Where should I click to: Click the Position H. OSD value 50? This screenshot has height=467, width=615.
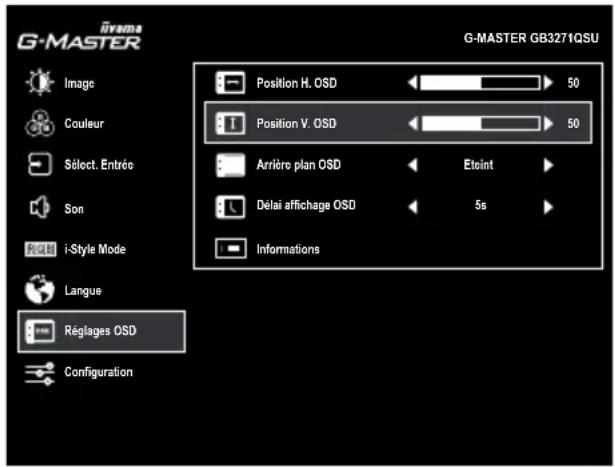click(573, 83)
